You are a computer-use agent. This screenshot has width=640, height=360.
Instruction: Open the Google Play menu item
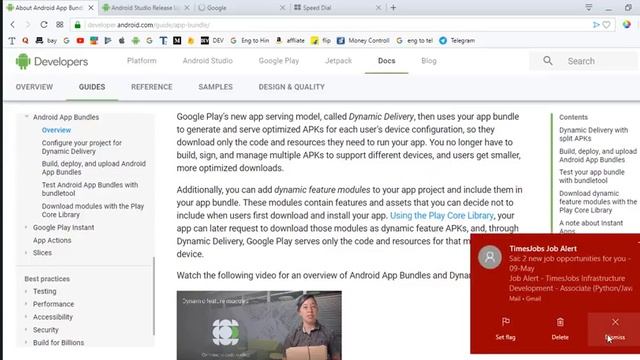pyautogui.click(x=279, y=61)
